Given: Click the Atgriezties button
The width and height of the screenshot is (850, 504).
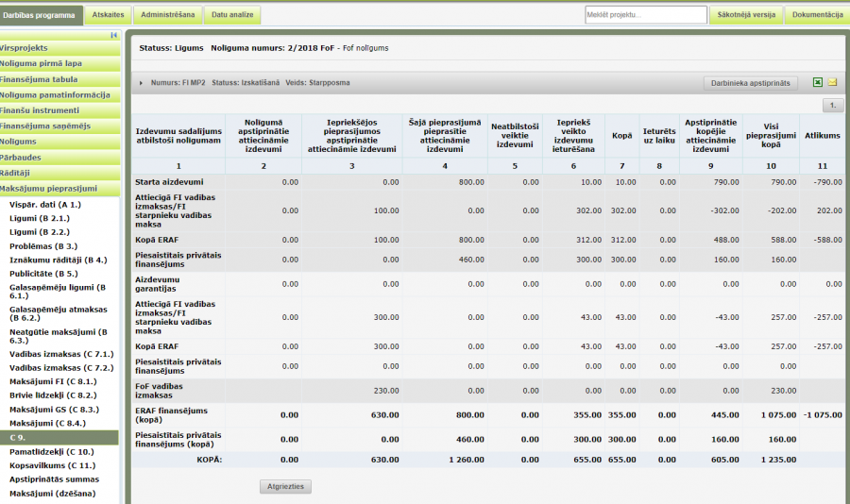Looking at the screenshot, I should pyautogui.click(x=285, y=487).
